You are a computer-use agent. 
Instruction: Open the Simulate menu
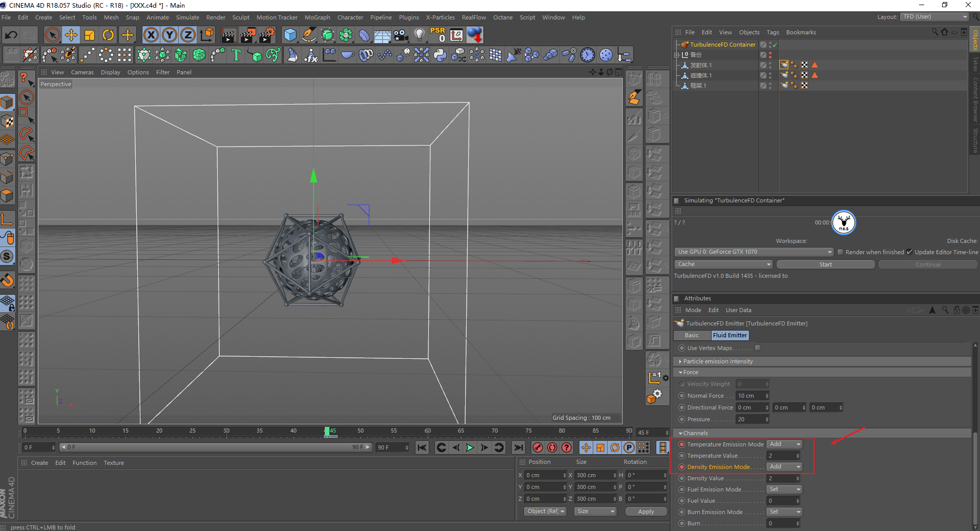[187, 17]
